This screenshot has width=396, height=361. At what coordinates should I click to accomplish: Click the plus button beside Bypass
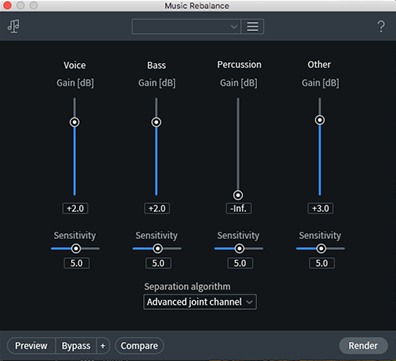click(x=103, y=346)
